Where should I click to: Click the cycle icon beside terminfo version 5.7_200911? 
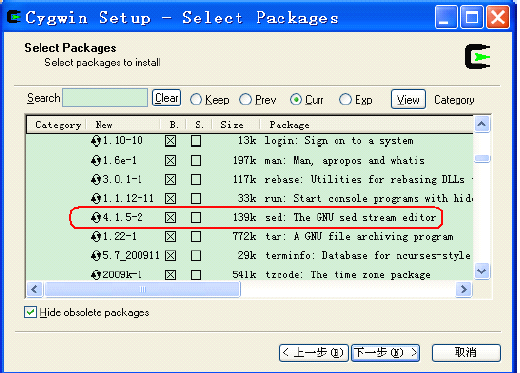pos(96,256)
